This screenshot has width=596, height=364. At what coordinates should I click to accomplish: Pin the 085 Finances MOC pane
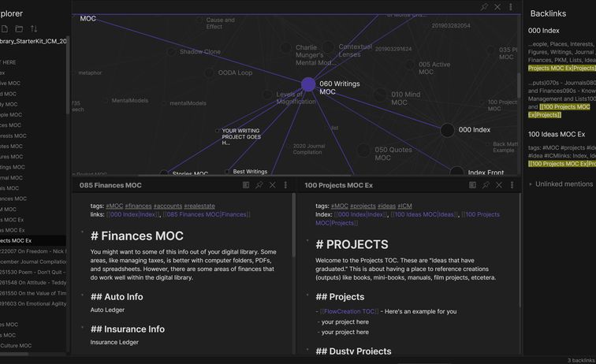[259, 185]
